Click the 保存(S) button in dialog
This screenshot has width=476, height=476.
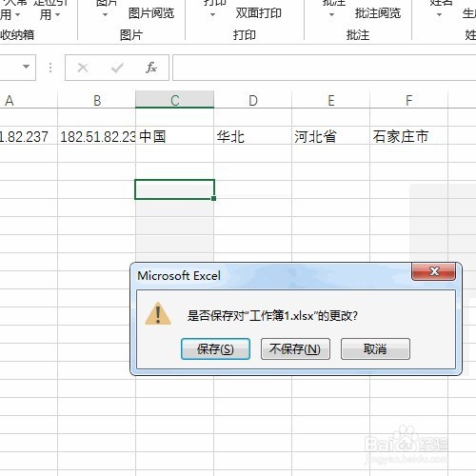(215, 348)
